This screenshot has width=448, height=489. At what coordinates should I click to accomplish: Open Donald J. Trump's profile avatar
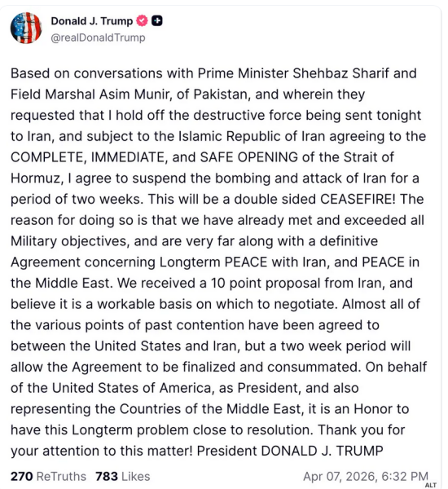[x=26, y=29]
